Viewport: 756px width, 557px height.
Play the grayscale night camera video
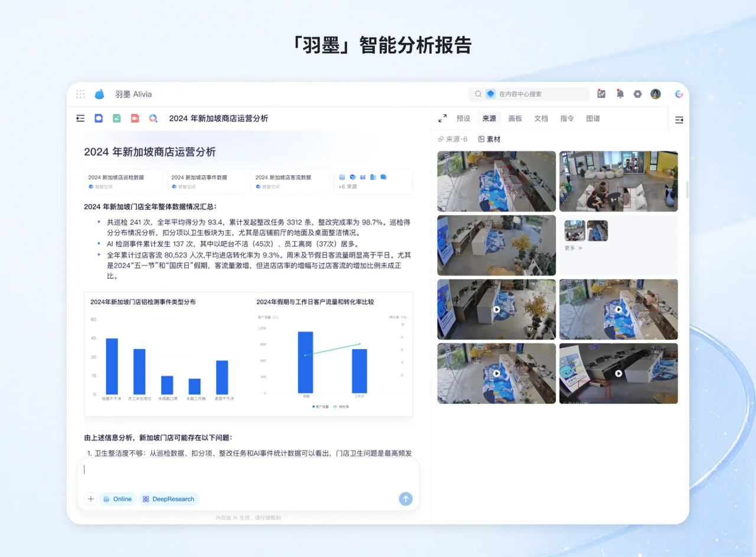point(618,373)
